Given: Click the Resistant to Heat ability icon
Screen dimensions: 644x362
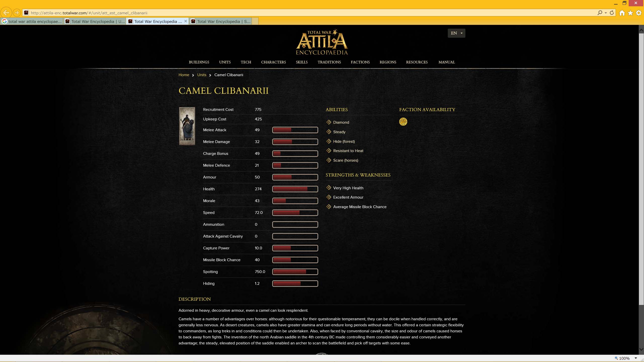Looking at the screenshot, I should [329, 151].
